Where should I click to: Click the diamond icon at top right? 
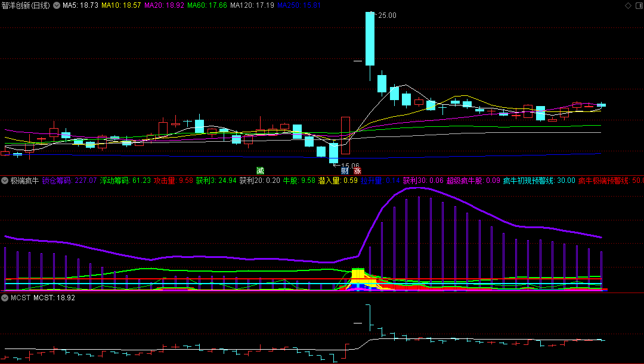point(628,5)
